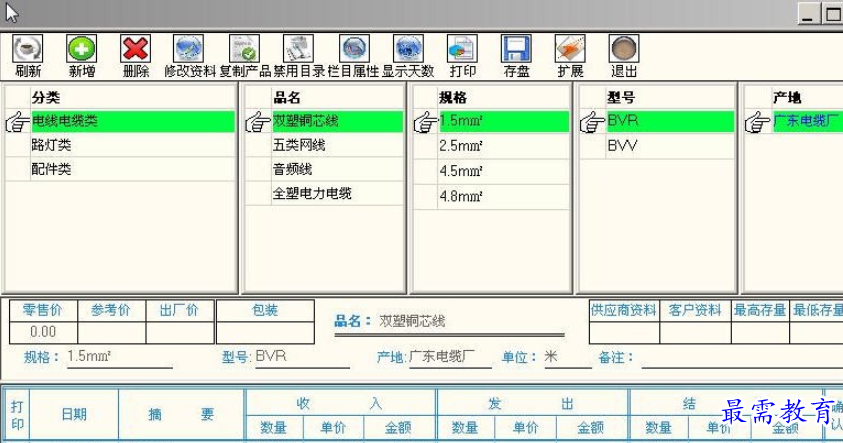Select BVR in 型号 list

click(670, 121)
